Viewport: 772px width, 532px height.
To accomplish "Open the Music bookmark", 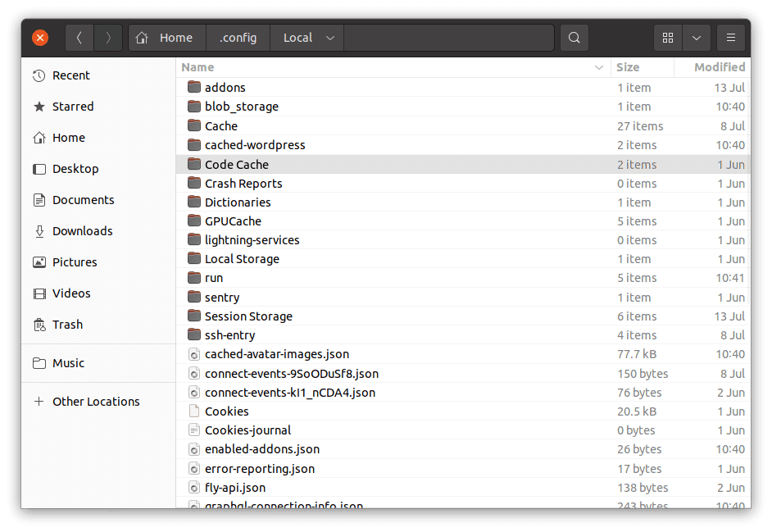I will [68, 362].
